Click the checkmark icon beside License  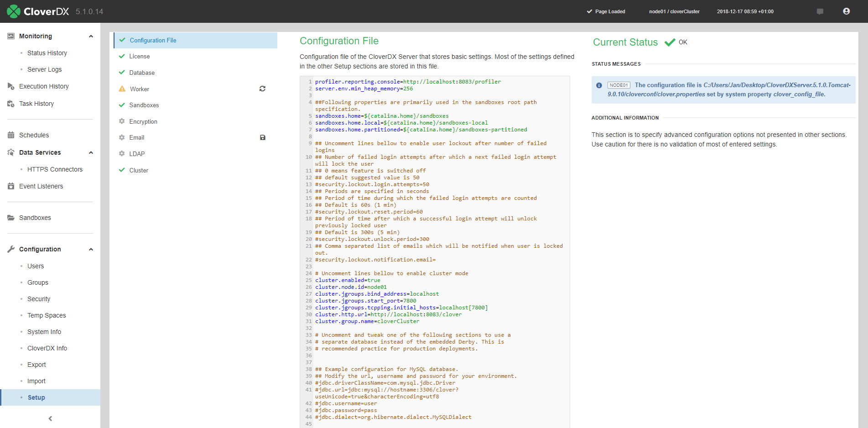point(122,56)
